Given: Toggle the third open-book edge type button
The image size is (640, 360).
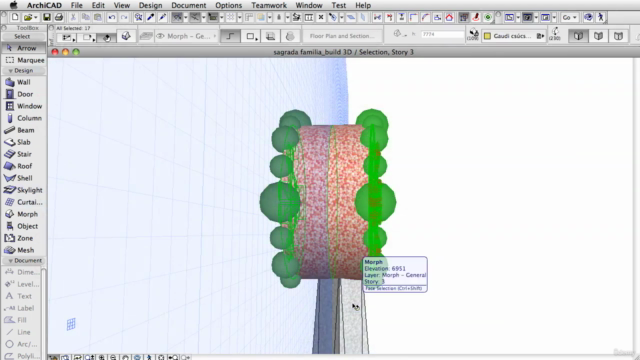Looking at the screenshot, I should click(618, 36).
